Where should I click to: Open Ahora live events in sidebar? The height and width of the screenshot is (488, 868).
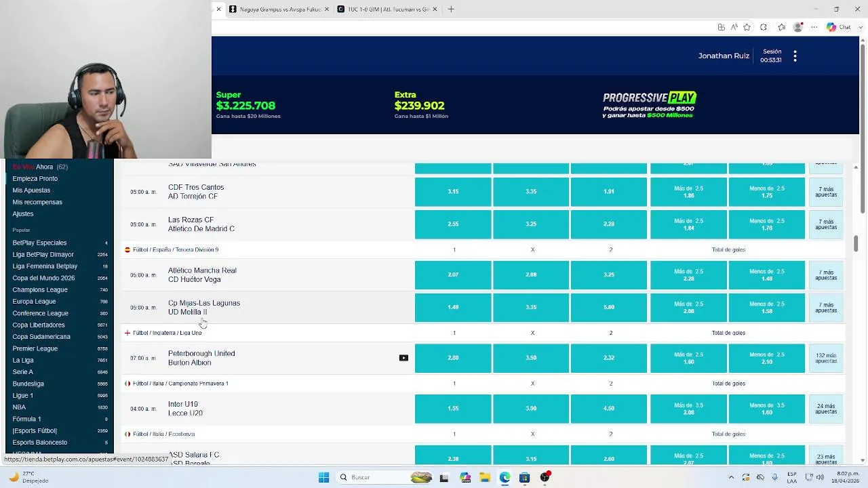click(x=40, y=167)
